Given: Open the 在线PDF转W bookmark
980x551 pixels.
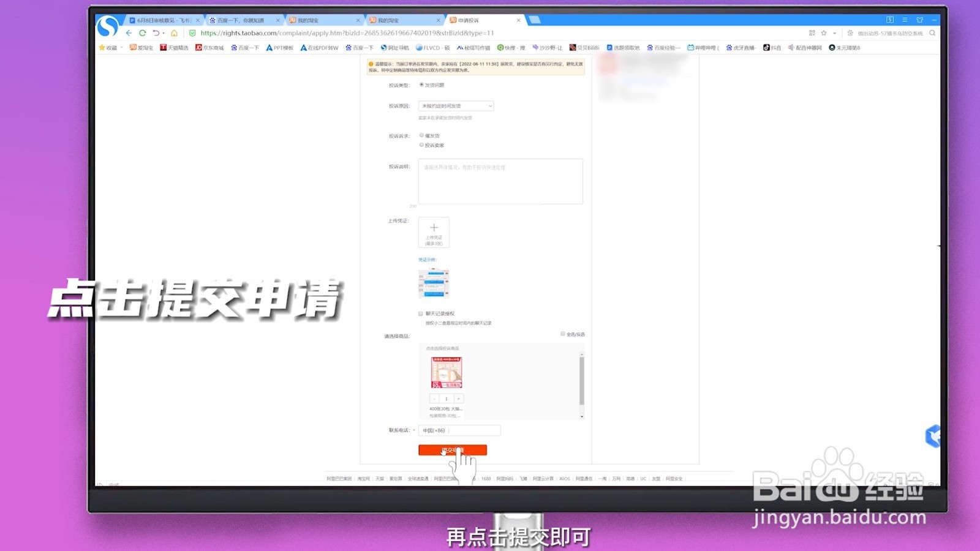Looking at the screenshot, I should 319,48.
